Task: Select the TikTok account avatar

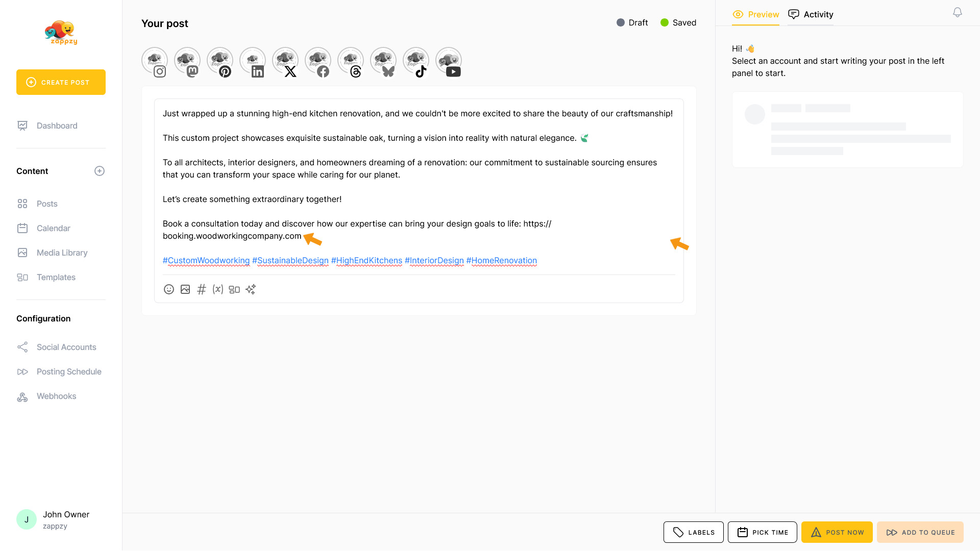Action: [x=416, y=62]
